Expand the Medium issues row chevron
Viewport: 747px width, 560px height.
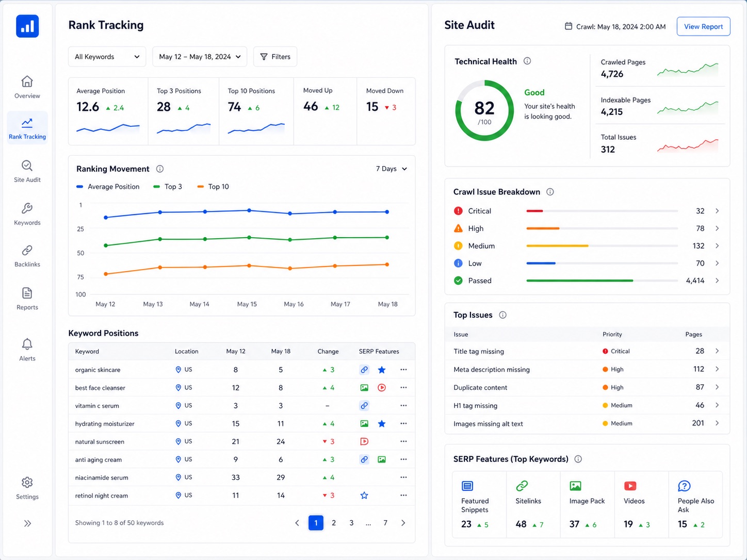point(717,246)
